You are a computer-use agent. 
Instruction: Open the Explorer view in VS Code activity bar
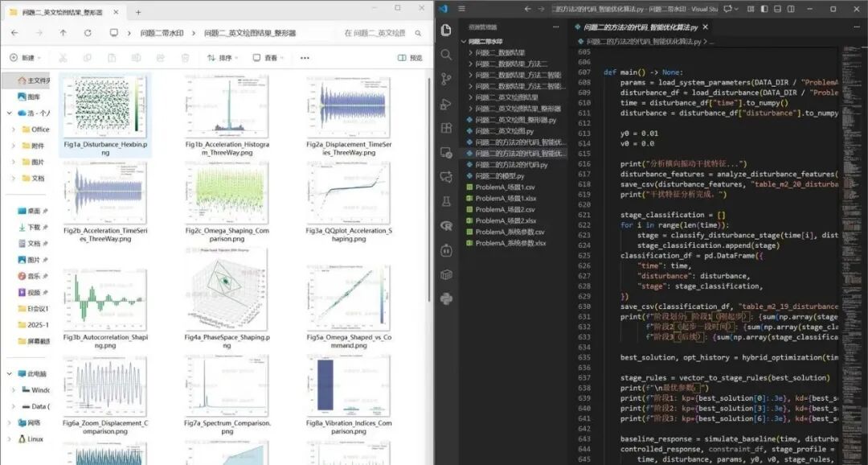click(x=446, y=31)
